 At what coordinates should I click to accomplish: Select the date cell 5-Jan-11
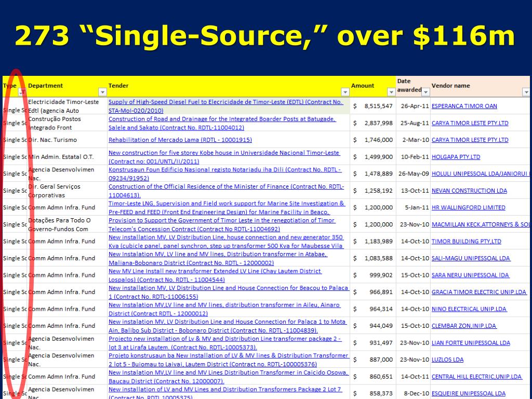(413, 208)
